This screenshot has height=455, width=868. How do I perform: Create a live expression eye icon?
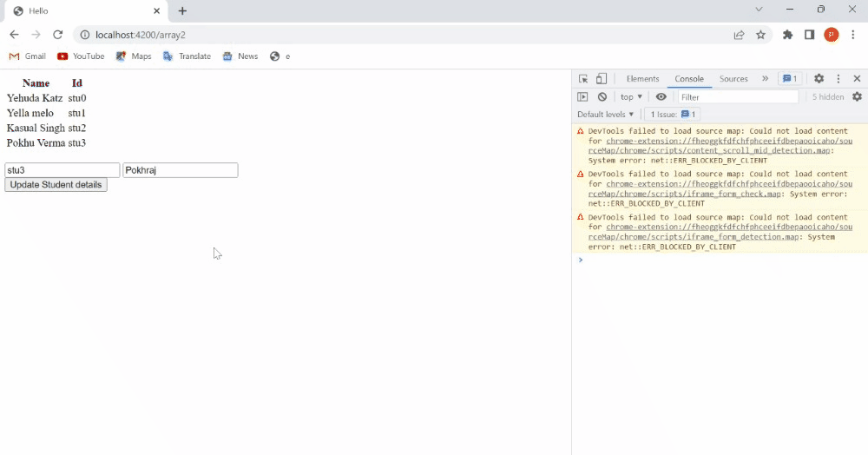[x=661, y=97]
